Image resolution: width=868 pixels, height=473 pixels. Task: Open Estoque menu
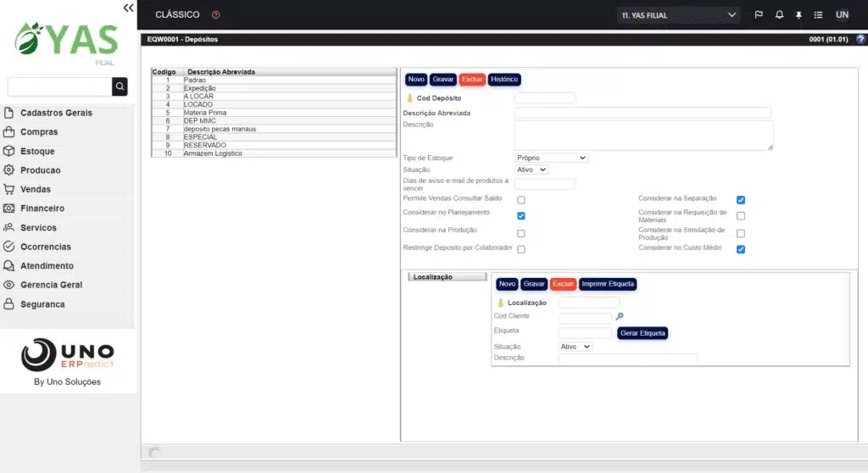37,151
